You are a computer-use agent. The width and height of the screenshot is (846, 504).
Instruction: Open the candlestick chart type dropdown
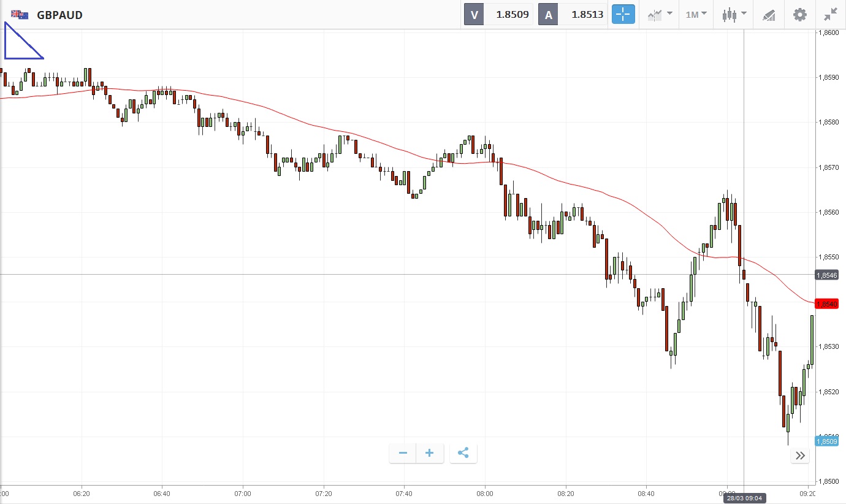point(734,15)
